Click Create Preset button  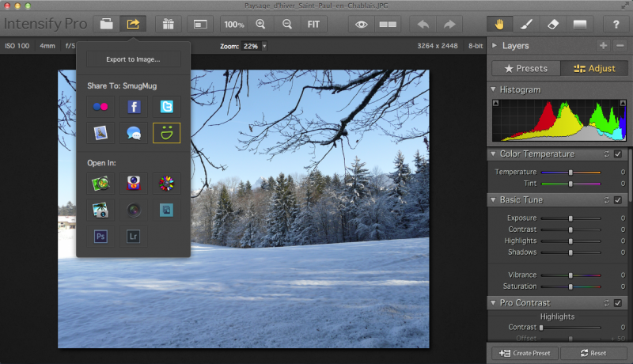[x=525, y=353]
